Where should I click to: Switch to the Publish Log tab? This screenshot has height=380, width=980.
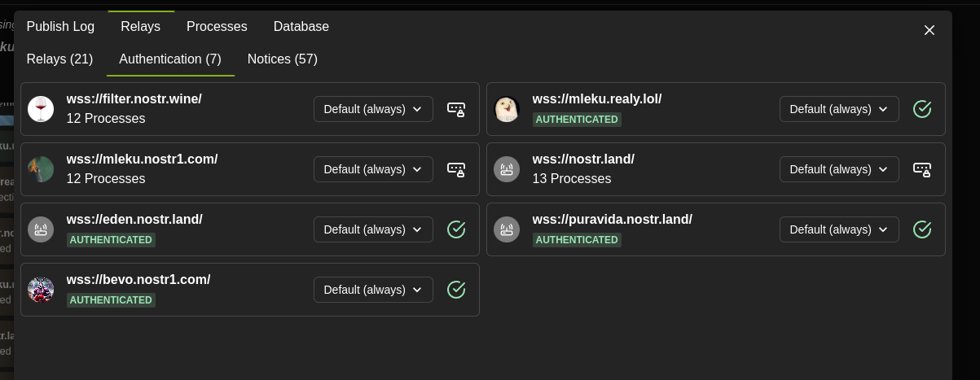pyautogui.click(x=60, y=26)
